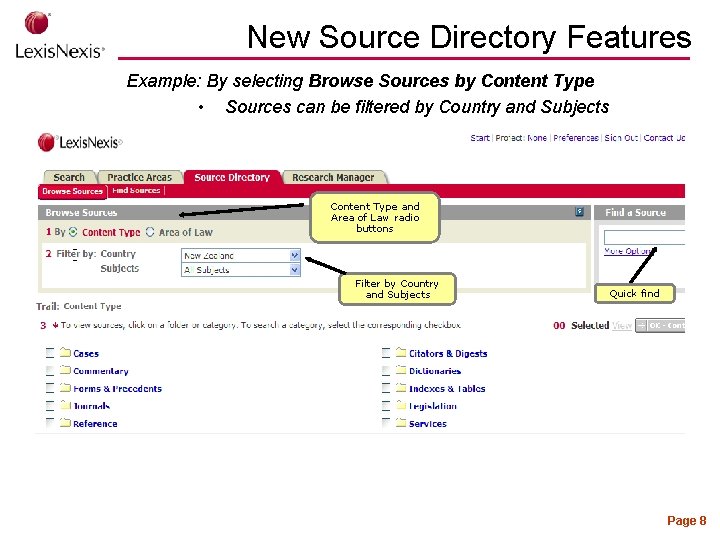Tick the Cases checkbox
This screenshot has width=720, height=540.
pyautogui.click(x=50, y=353)
